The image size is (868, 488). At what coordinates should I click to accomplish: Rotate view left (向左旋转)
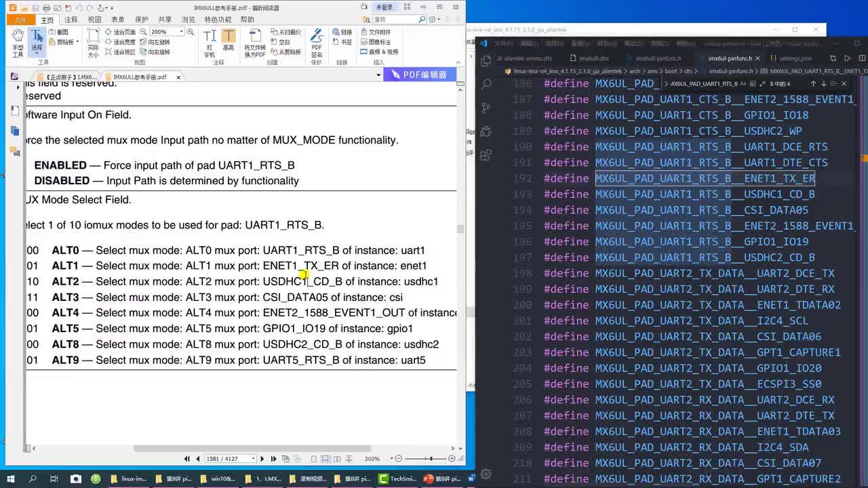[155, 42]
